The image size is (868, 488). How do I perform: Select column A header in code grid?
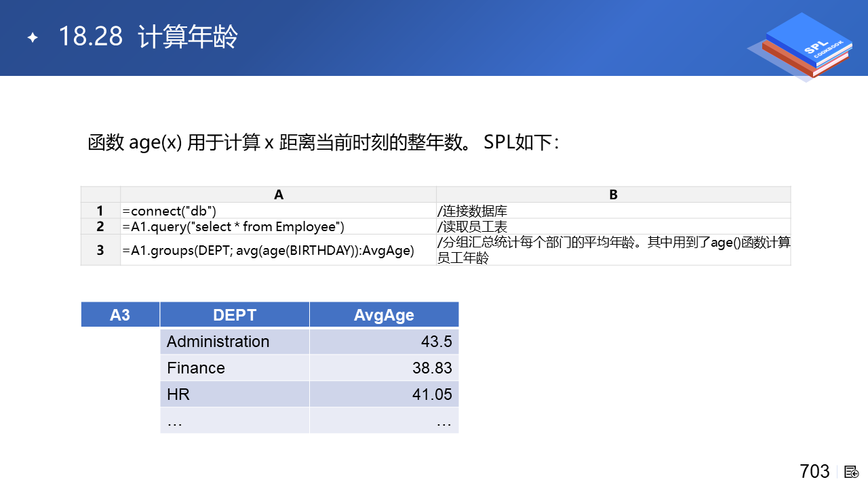pos(278,195)
